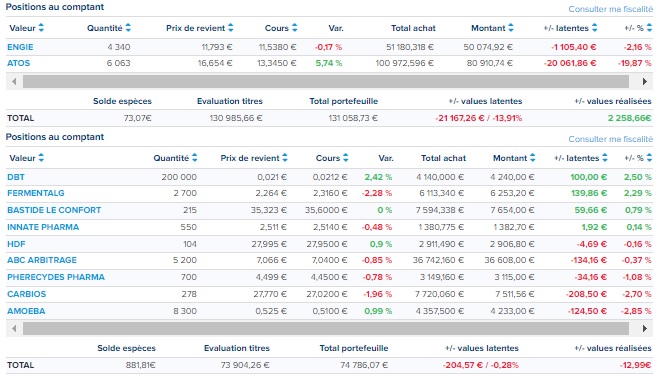This screenshot has width=661, height=382.
Task: Open the BASTIDE LE CONFORT link
Action: [x=54, y=210]
